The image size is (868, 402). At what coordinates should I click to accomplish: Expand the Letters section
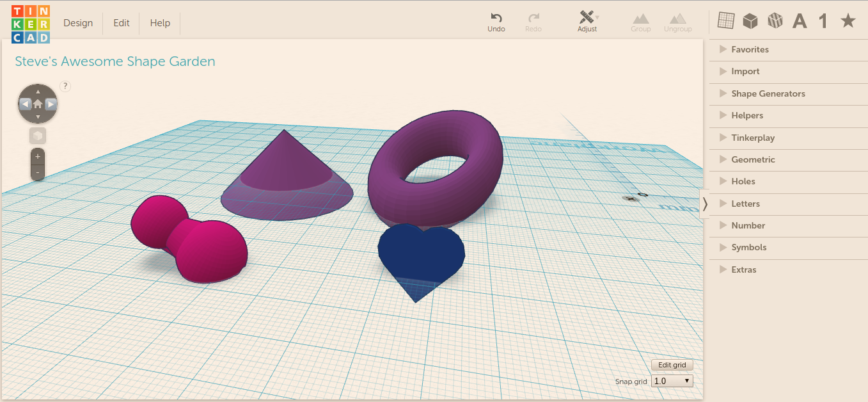[x=789, y=204]
